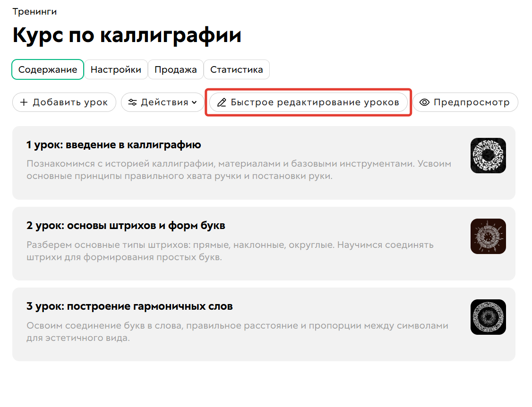Open the thumbnail of lesson 1
The width and height of the screenshot is (532, 407).
(x=488, y=155)
